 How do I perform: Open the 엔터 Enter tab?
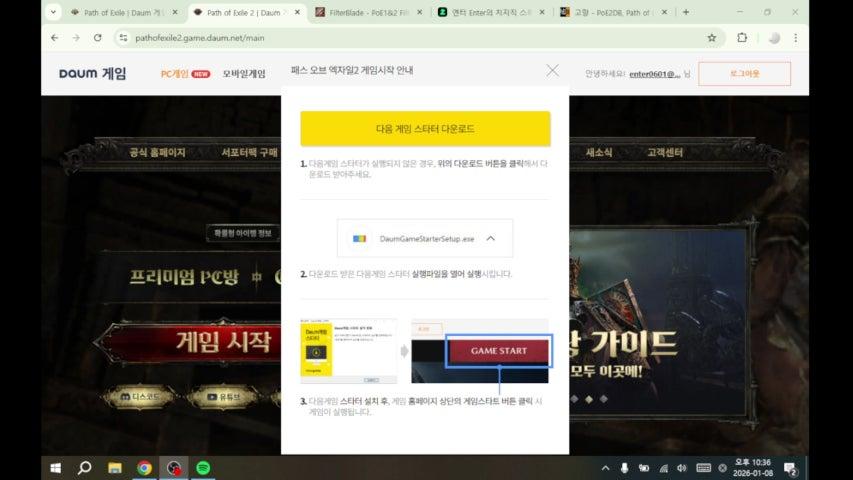[x=492, y=12]
